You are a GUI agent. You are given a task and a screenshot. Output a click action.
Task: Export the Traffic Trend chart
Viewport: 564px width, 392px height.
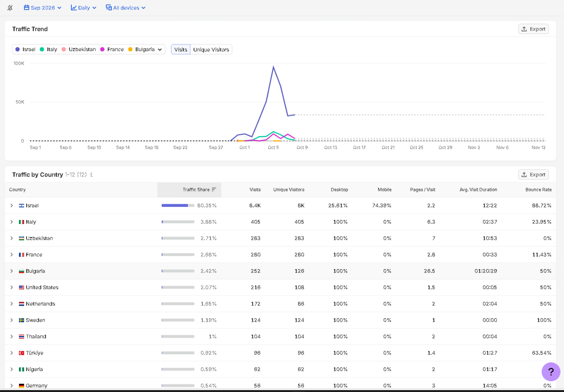(x=533, y=29)
